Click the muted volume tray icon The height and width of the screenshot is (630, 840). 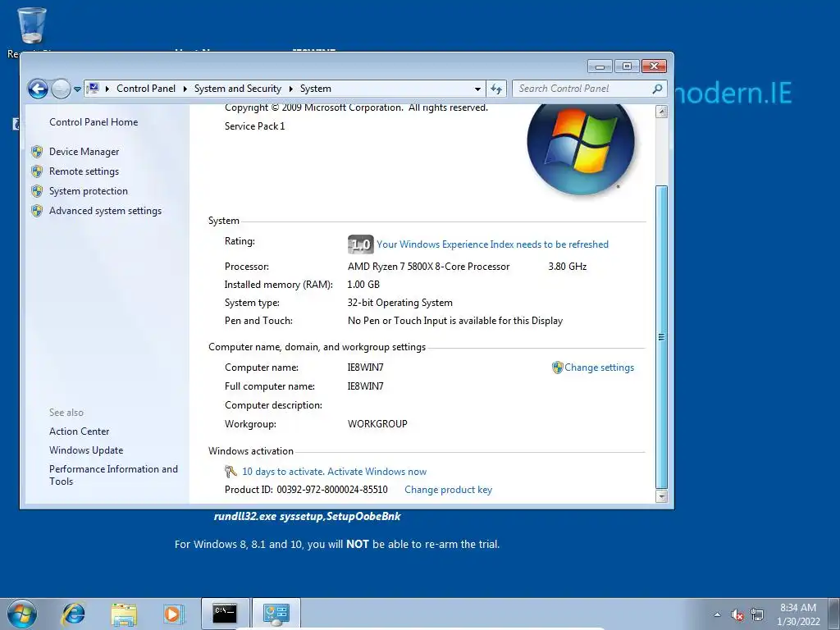tap(737, 615)
